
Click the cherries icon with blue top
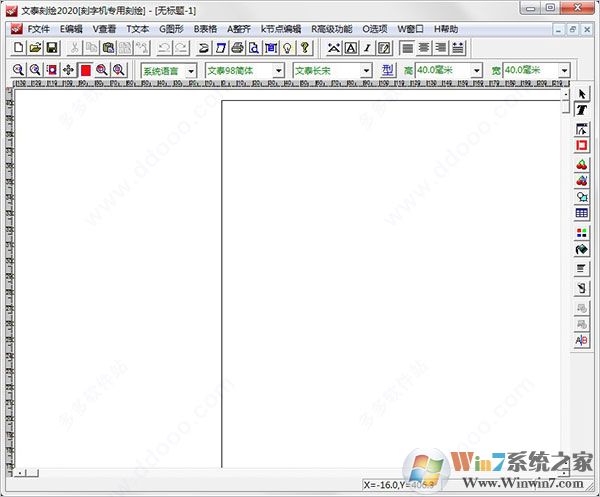tap(581, 181)
